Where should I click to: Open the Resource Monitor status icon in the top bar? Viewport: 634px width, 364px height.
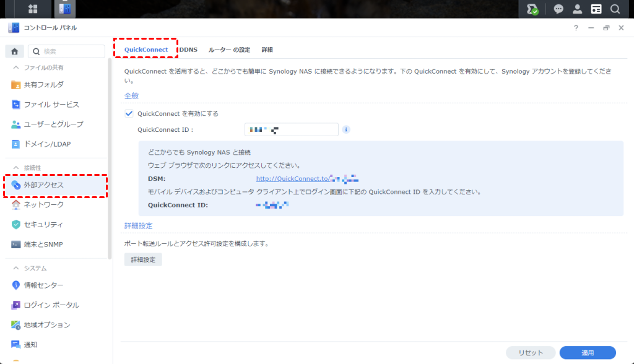(x=532, y=9)
